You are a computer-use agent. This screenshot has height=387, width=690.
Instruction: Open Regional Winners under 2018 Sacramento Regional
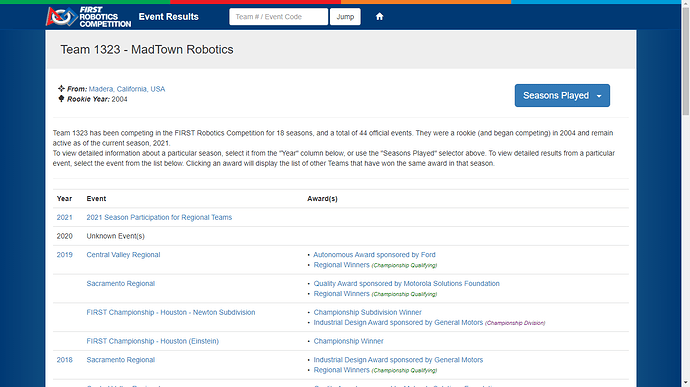tap(341, 370)
